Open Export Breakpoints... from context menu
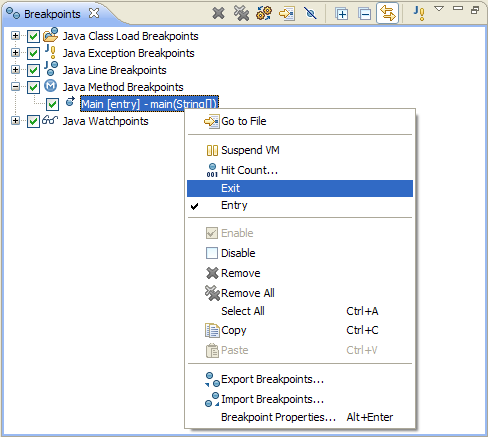Image resolution: width=488 pixels, height=437 pixels. tap(300, 379)
